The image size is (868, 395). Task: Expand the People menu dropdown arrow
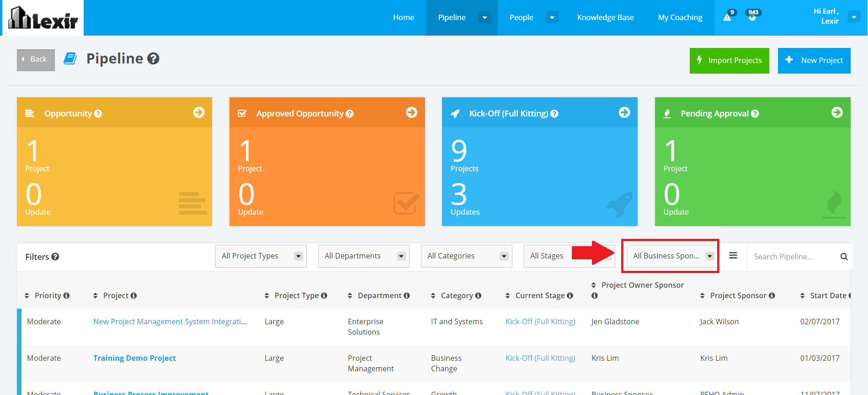552,17
